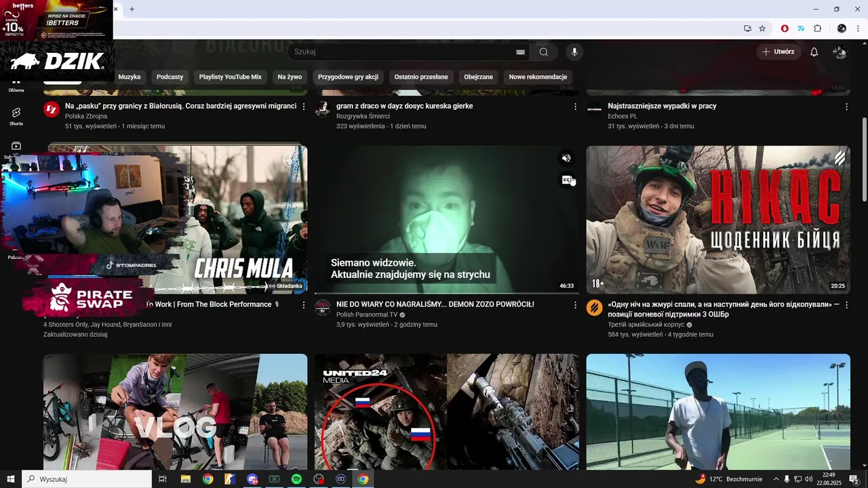
Task: Open YouTube notifications bell
Action: [814, 52]
